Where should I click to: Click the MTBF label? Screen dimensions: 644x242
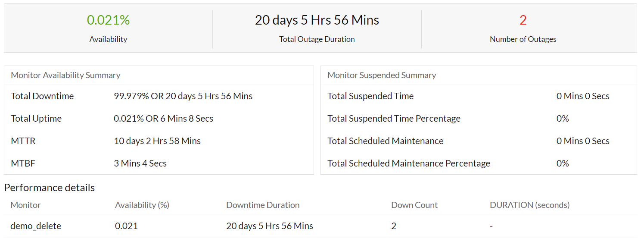[x=23, y=163]
